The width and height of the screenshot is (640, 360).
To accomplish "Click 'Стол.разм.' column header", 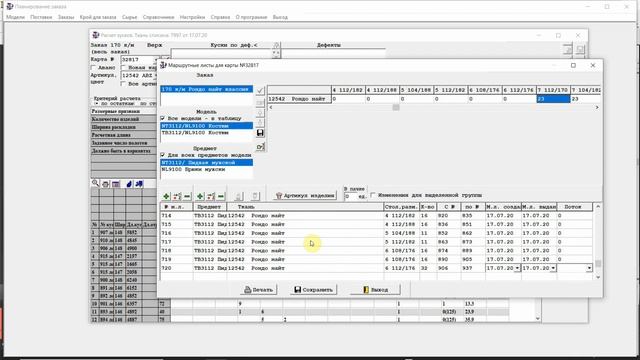I will pyautogui.click(x=401, y=207).
